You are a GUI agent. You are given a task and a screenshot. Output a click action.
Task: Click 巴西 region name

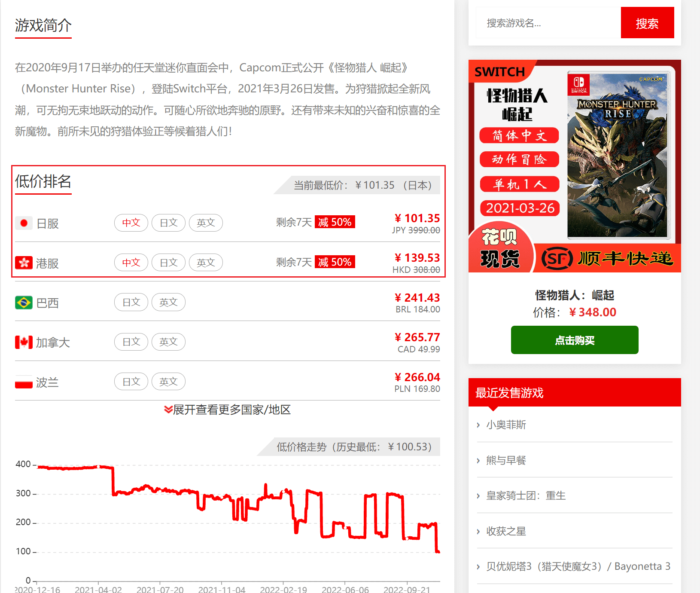pyautogui.click(x=48, y=303)
